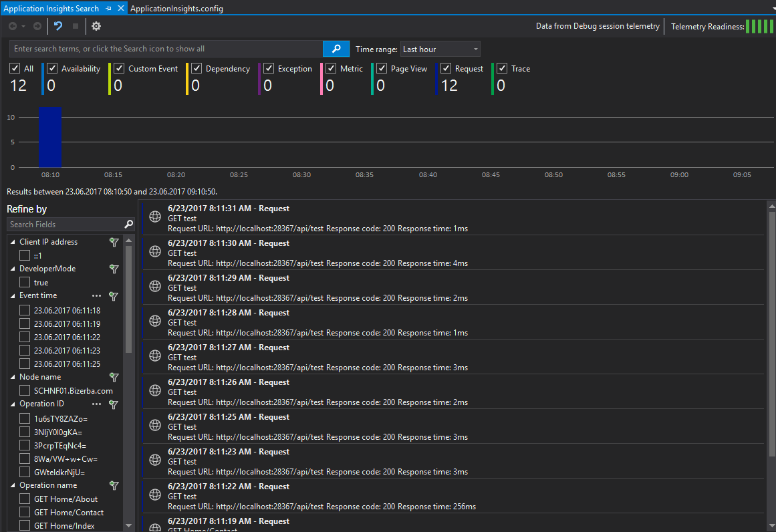This screenshot has height=532, width=776.
Task: Collapse the DeveloperMode filter group
Action: (13, 269)
